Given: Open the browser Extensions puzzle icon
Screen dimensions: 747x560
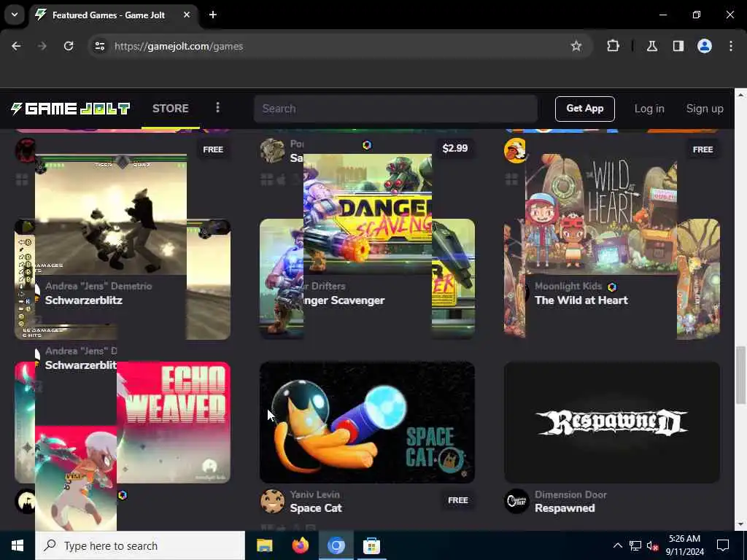Looking at the screenshot, I should tap(613, 46).
